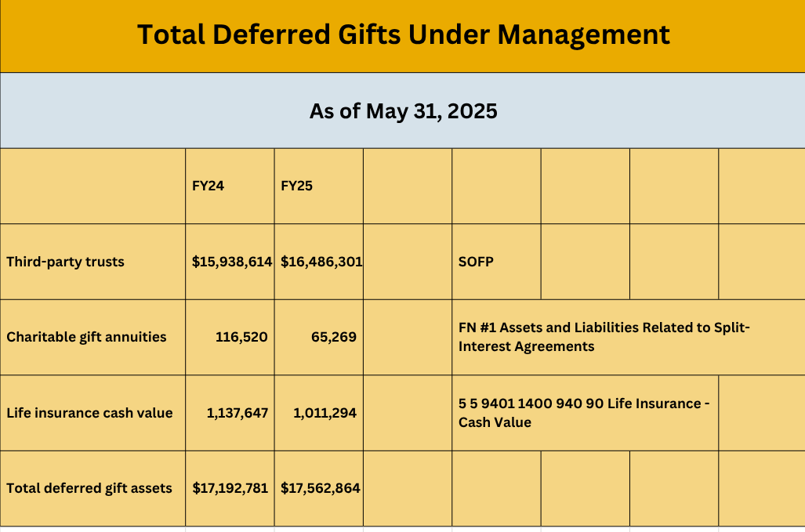Click the SOFP reference cell
Screen dimensions: 805x532
[476, 262]
